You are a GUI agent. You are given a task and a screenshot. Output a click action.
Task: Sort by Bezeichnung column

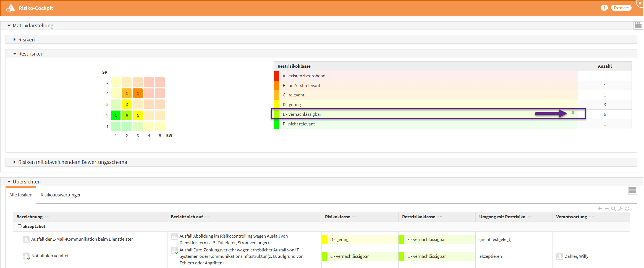[x=30, y=217]
